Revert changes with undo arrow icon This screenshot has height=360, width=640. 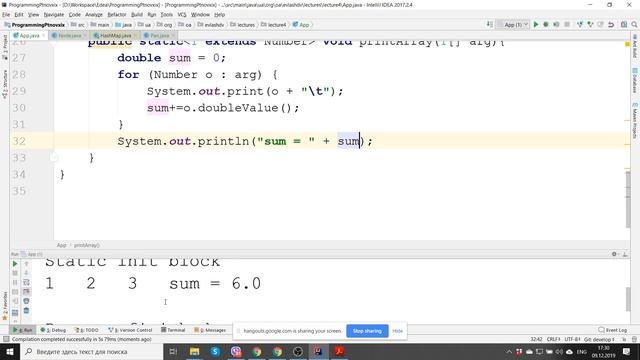[x=611, y=24]
